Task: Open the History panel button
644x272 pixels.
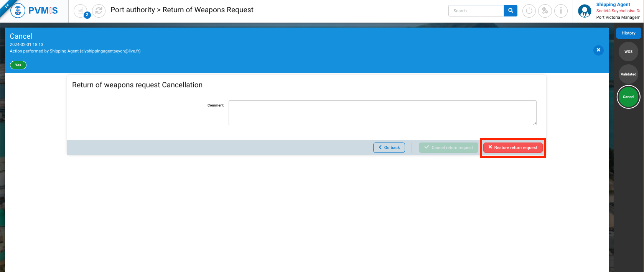Action: click(628, 33)
